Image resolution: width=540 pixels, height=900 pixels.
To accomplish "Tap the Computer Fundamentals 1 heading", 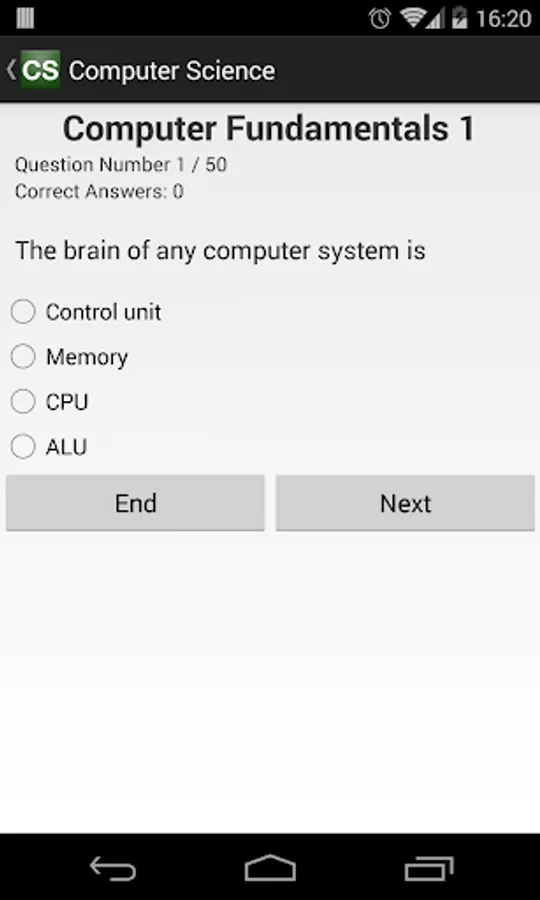I will coord(269,129).
